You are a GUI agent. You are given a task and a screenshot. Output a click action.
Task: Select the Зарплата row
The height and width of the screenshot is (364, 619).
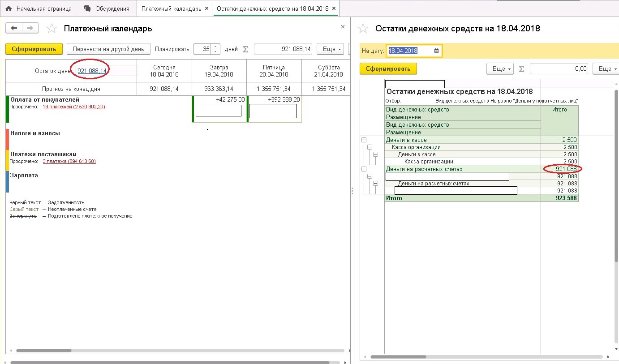tap(24, 175)
